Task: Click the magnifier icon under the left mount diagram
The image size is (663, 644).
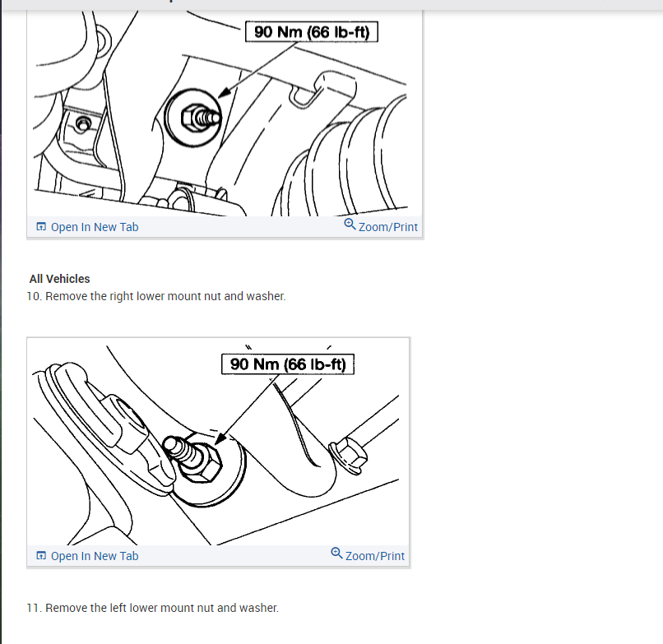Action: 336,553
